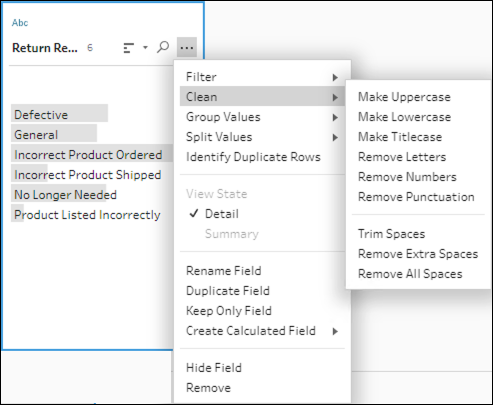Open the sort dropdown arrow
Viewport: 493px width, 405px height.
tap(145, 48)
